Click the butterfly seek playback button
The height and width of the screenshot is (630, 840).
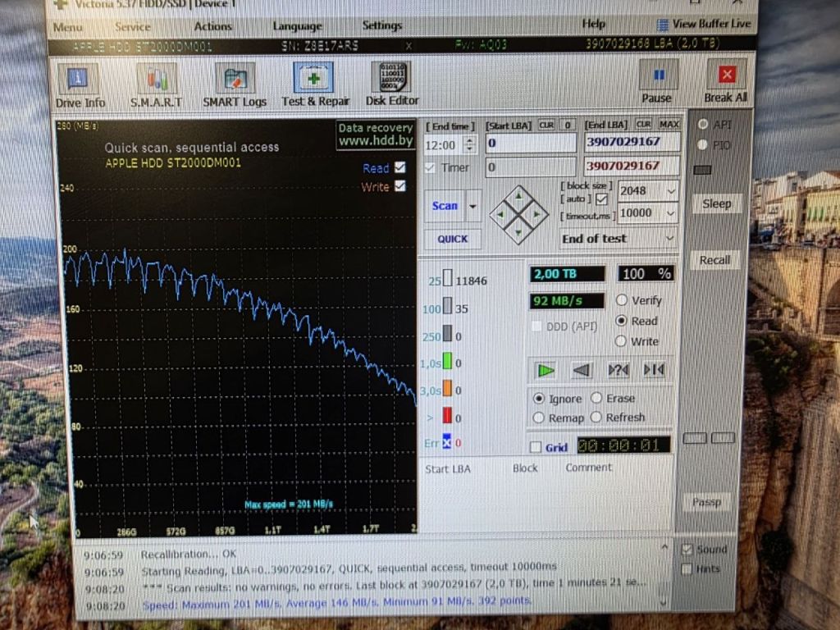[654, 369]
